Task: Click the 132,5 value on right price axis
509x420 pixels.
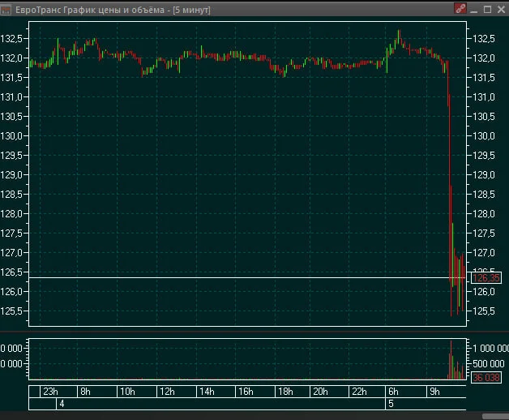Action: pyautogui.click(x=484, y=39)
